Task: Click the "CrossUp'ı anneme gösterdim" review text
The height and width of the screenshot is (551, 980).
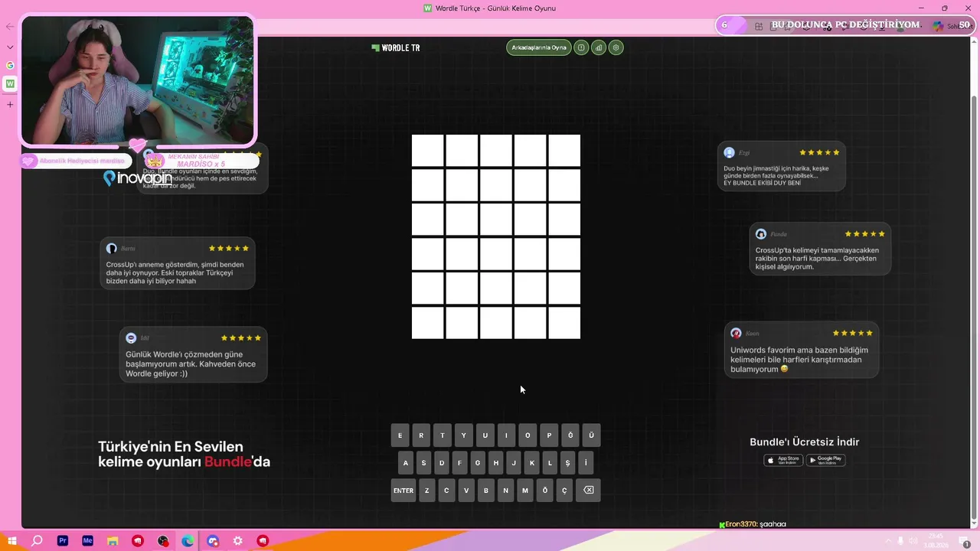Action: point(175,272)
